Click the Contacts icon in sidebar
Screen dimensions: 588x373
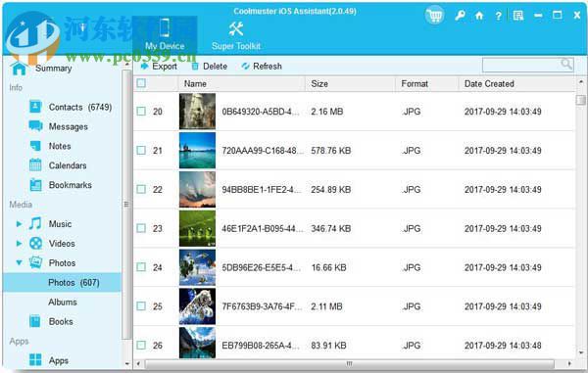(35, 107)
